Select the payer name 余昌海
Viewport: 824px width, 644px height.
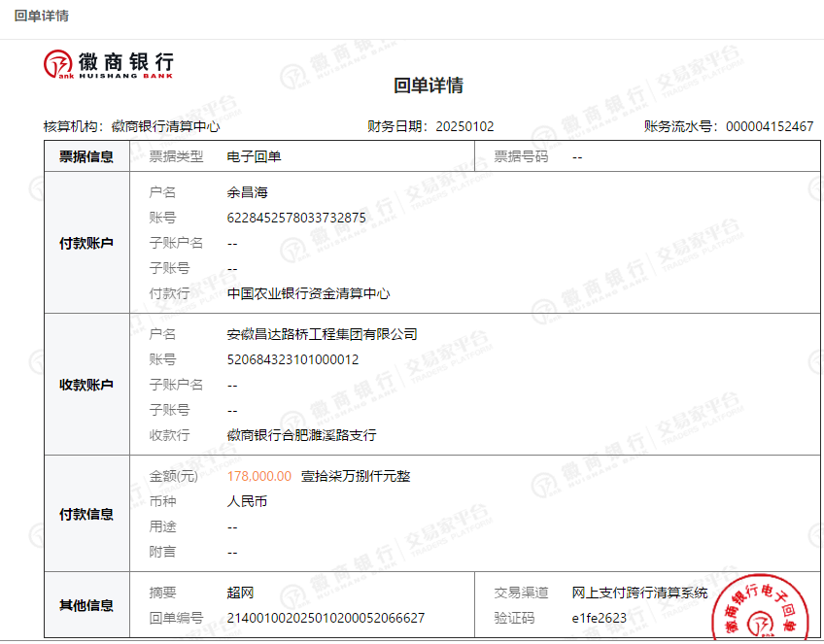247,192
